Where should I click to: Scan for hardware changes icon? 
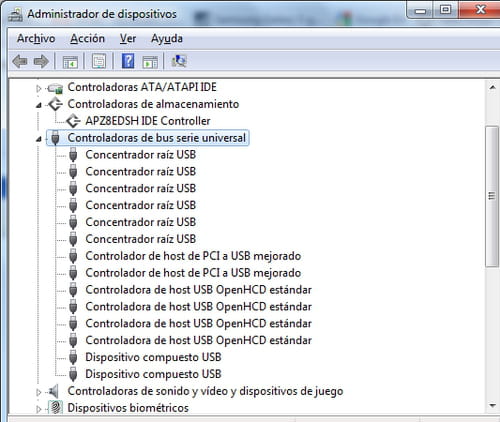pos(179,61)
